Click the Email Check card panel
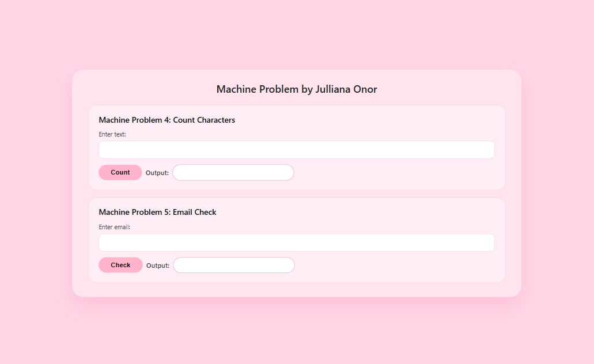The height and width of the screenshot is (364, 594). (403, 241)
